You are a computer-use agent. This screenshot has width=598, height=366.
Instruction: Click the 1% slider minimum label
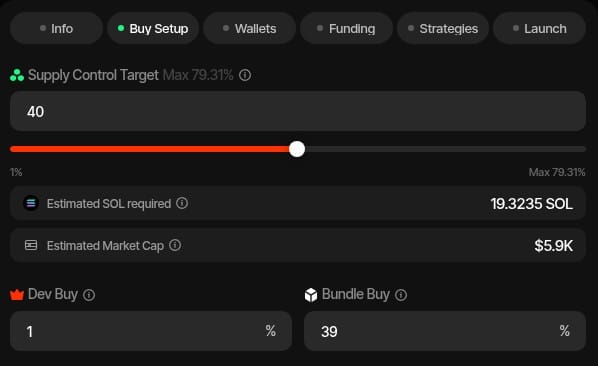[x=16, y=172]
